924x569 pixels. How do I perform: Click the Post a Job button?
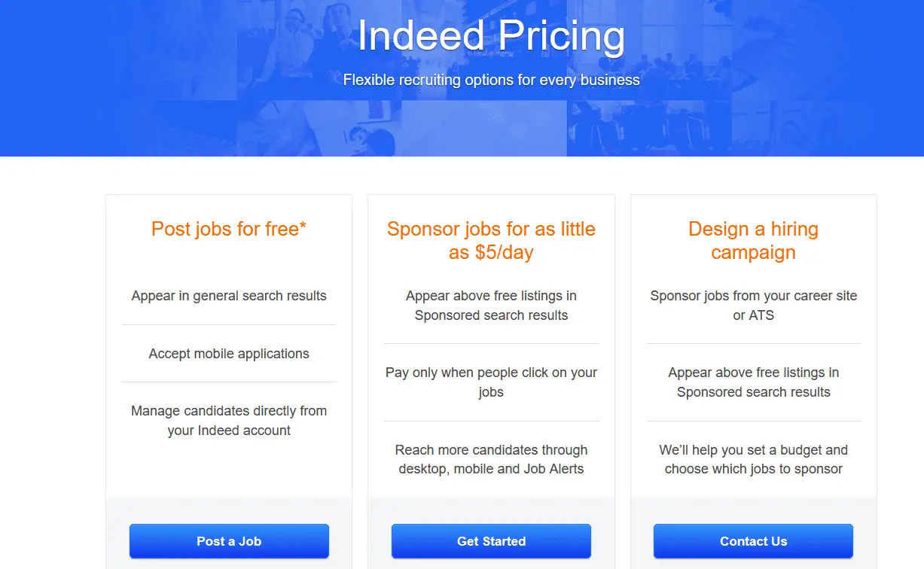click(x=229, y=541)
